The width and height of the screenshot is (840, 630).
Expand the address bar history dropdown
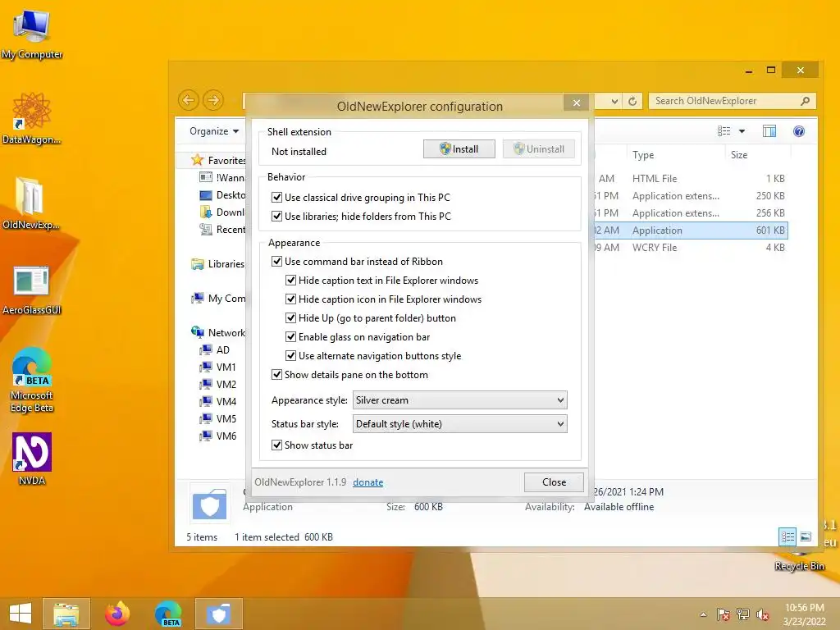pyautogui.click(x=614, y=101)
